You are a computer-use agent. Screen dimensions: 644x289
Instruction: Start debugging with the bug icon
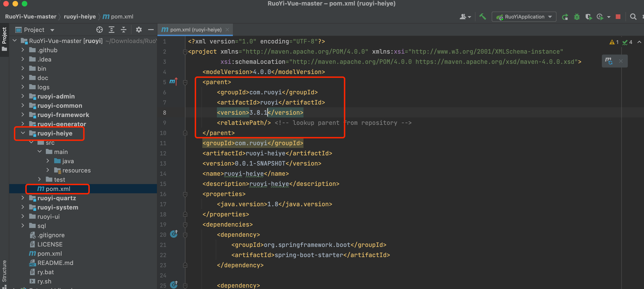point(577,17)
